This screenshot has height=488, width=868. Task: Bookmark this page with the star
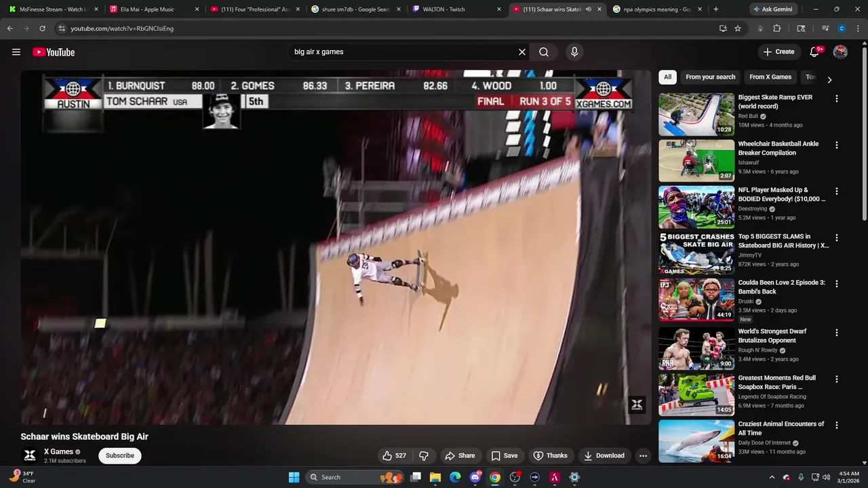coord(738,28)
